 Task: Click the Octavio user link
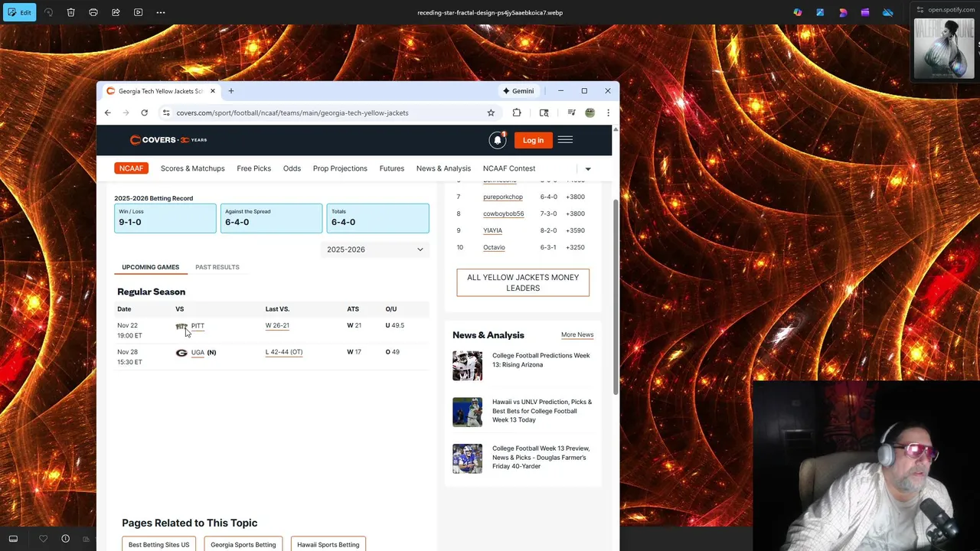click(x=495, y=247)
